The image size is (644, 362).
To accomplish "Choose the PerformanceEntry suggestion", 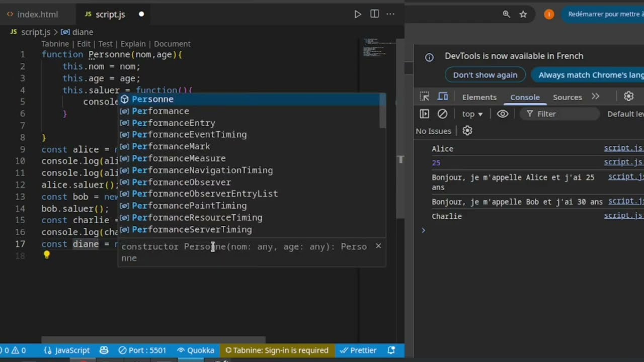I will (x=249, y=123).
